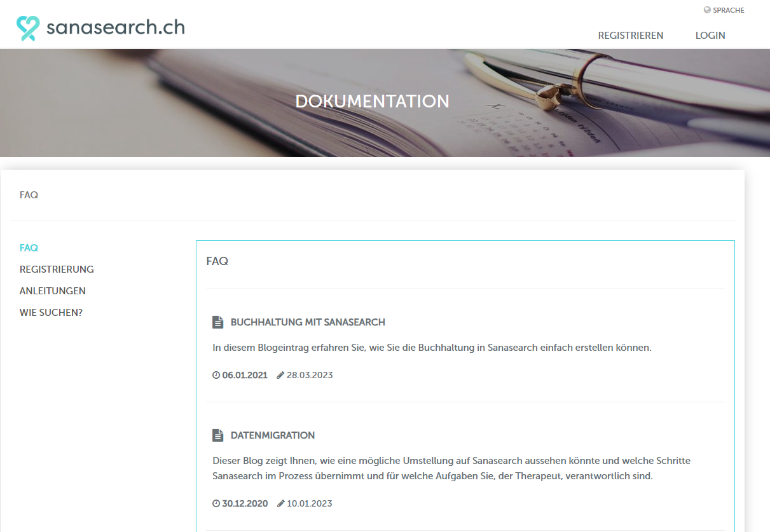The image size is (770, 532).
Task: Click the document icon beside Datenmigration
Action: 217,435
